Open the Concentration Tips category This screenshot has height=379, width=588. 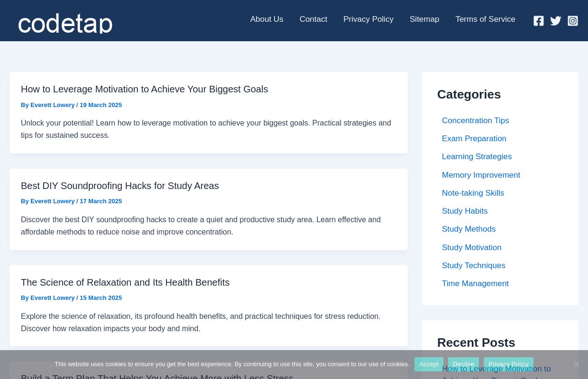coord(475,121)
